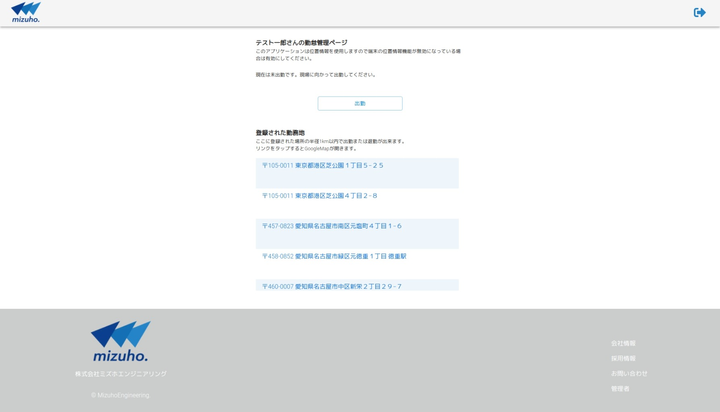Image resolution: width=720 pixels, height=412 pixels.
Task: Open the 〒457-0823 名古屋市南区 address link
Action: (x=332, y=226)
